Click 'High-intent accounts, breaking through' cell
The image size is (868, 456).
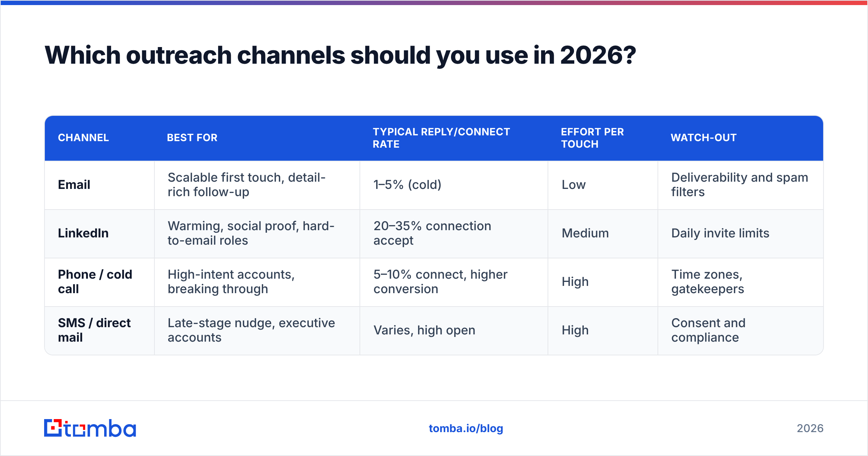click(x=257, y=282)
